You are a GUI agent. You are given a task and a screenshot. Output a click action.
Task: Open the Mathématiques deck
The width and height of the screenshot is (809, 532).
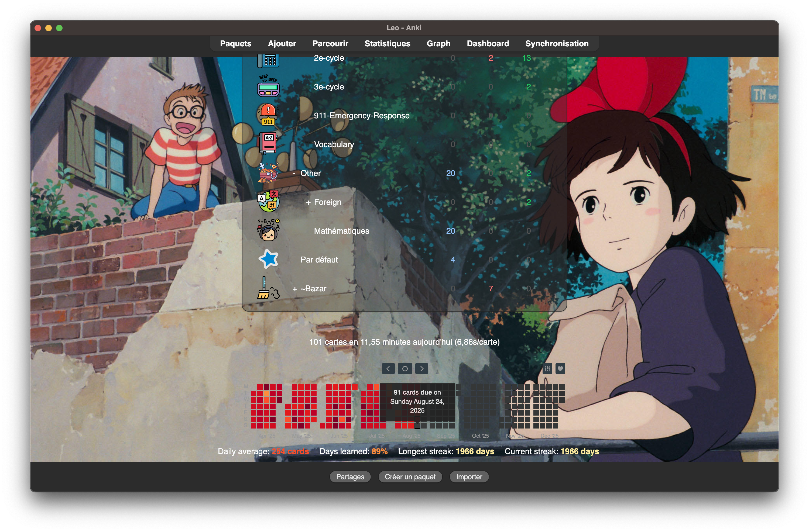341,231
